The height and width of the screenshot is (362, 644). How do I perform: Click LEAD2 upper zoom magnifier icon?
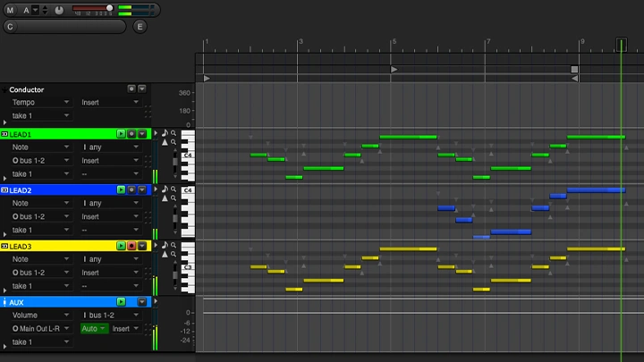(x=174, y=189)
